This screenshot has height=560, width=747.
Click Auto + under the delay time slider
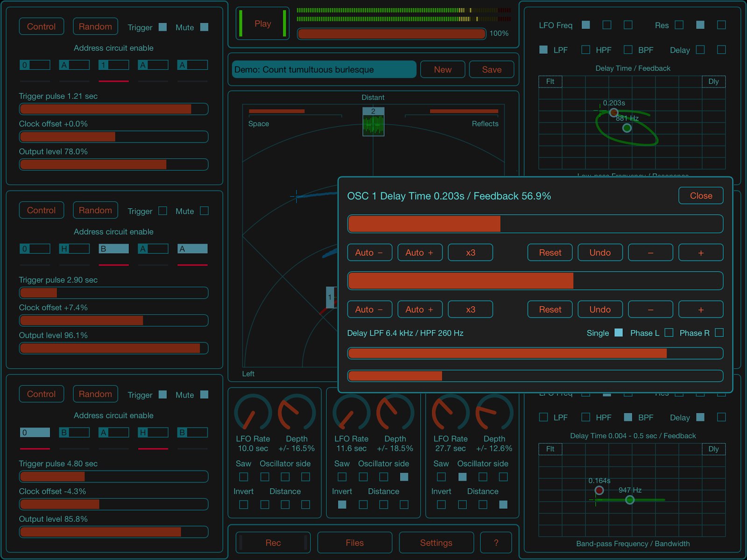(x=420, y=252)
